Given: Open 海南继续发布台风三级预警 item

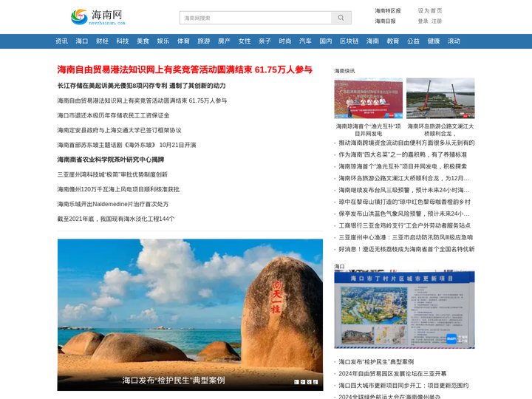Looking at the screenshot, I should 404,190.
